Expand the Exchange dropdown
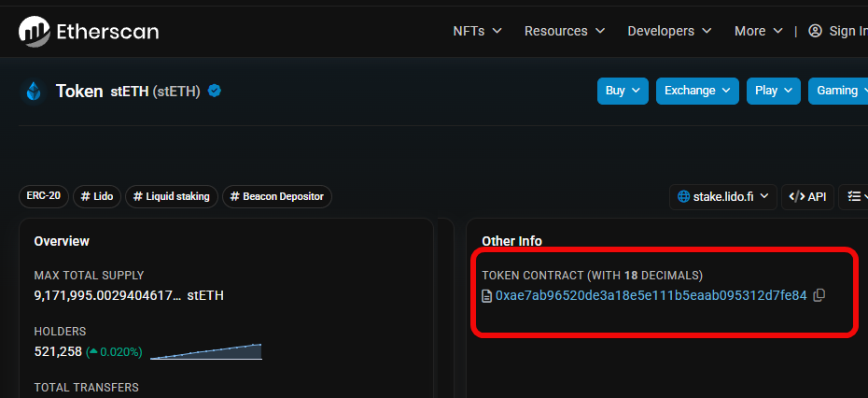 click(x=697, y=91)
